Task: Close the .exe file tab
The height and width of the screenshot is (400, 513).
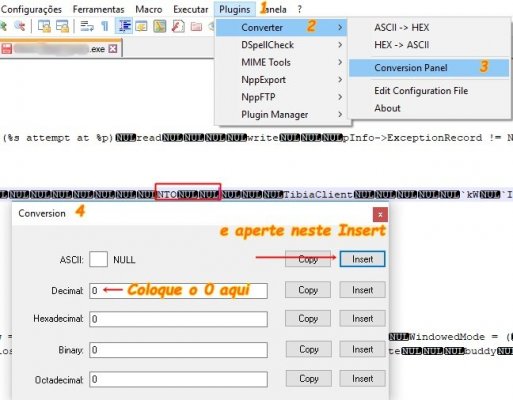Action: (x=113, y=49)
